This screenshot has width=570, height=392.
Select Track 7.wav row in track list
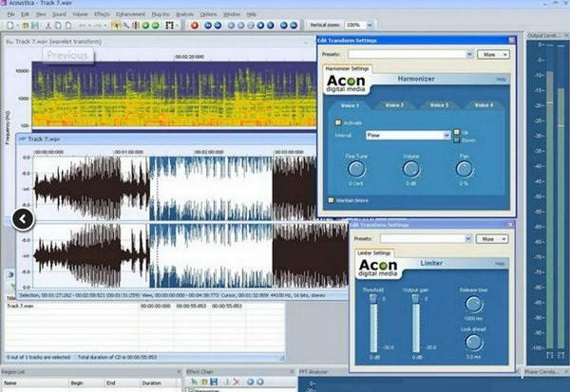20,306
